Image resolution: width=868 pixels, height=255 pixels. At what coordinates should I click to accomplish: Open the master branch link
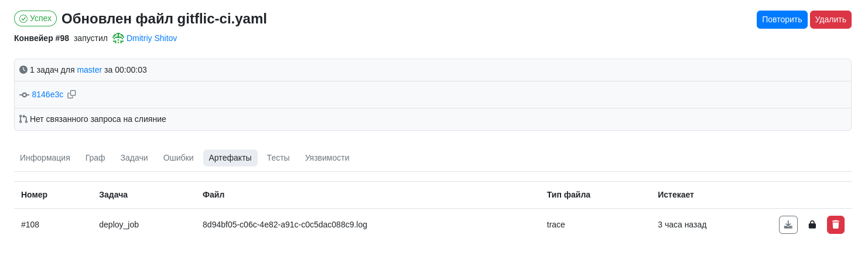(x=90, y=70)
